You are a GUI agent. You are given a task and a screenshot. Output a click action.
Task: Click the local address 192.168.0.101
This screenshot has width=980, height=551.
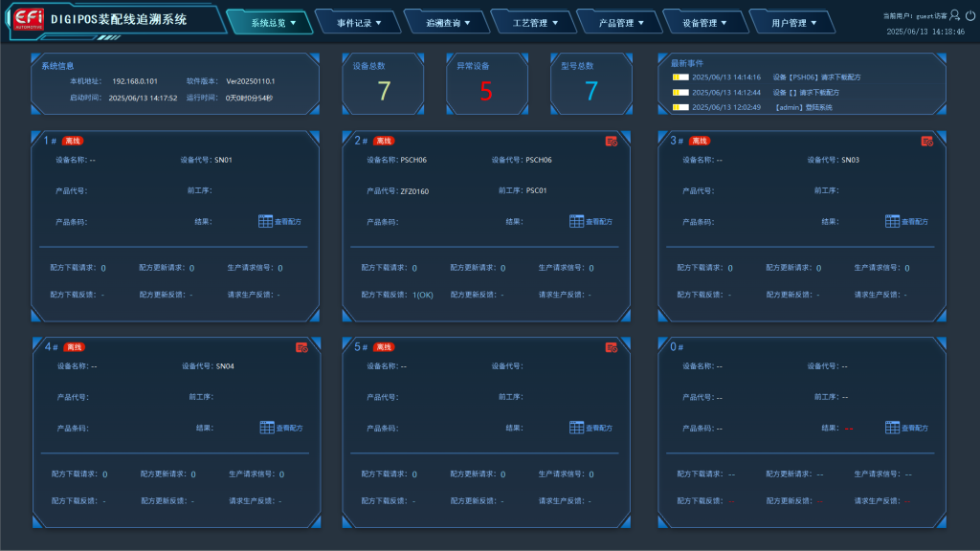pos(135,81)
